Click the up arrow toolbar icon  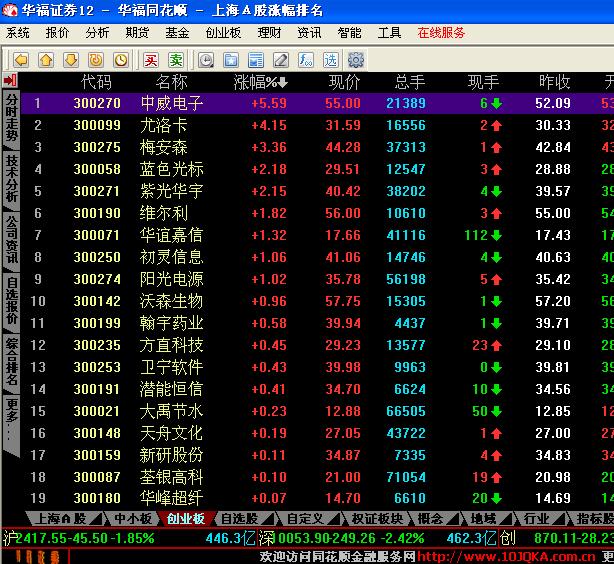(46, 60)
